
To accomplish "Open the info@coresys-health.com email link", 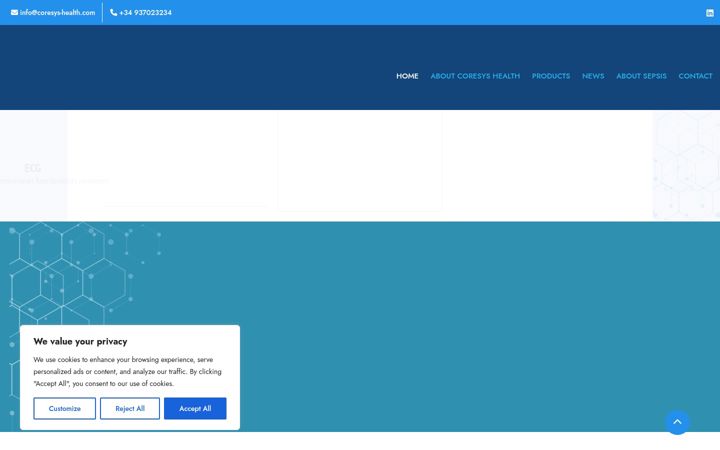I will (x=57, y=12).
